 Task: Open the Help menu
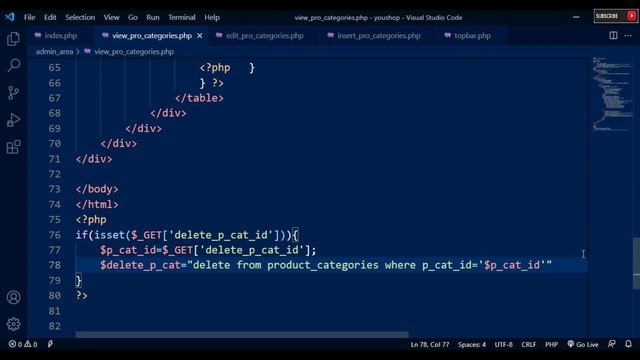(212, 17)
